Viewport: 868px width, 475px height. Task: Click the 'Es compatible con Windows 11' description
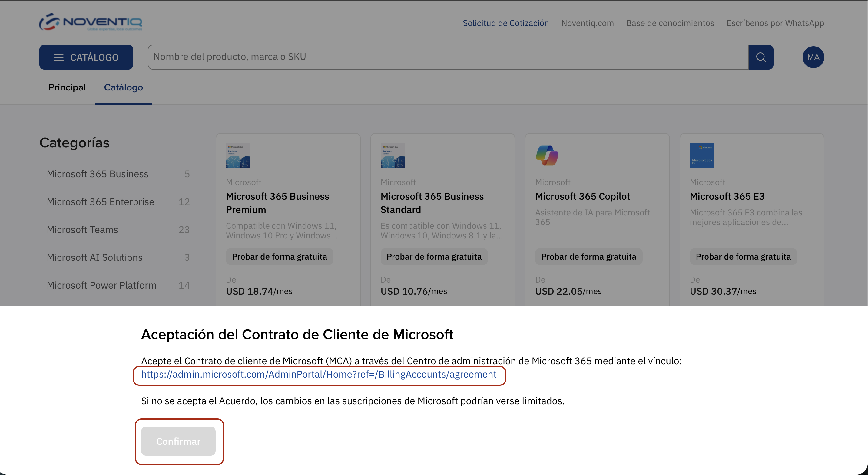click(x=442, y=231)
